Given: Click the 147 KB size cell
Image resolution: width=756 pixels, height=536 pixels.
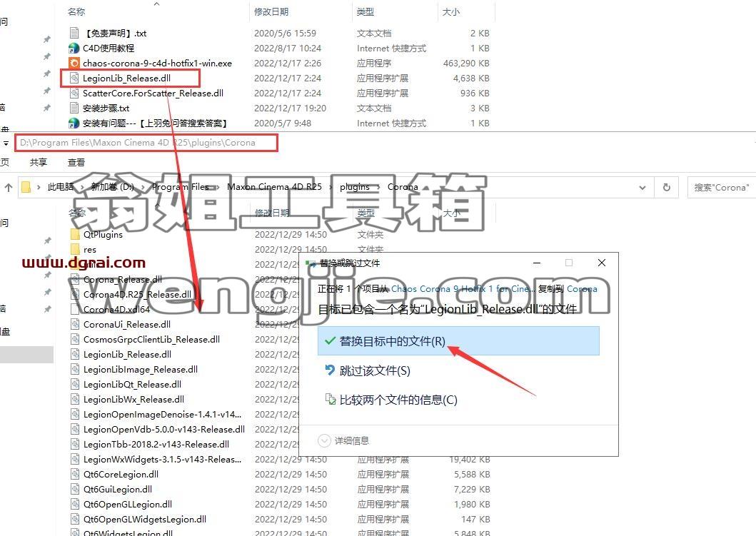Looking at the screenshot, I should coord(475,519).
